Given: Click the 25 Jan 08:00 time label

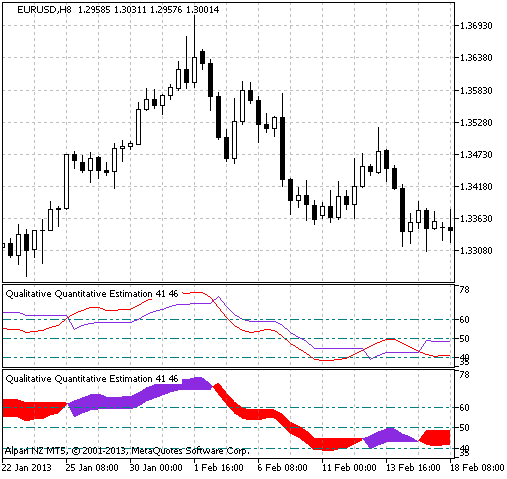Looking at the screenshot, I should 92,468.
